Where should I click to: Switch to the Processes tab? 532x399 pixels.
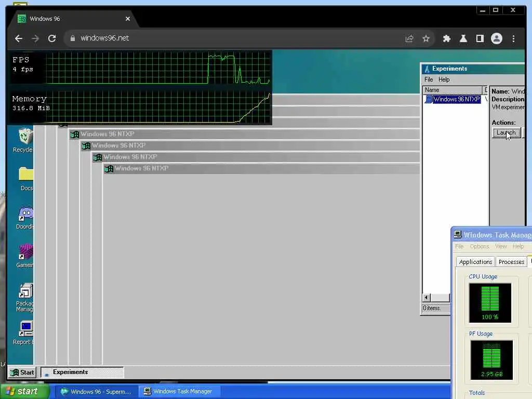click(x=511, y=262)
